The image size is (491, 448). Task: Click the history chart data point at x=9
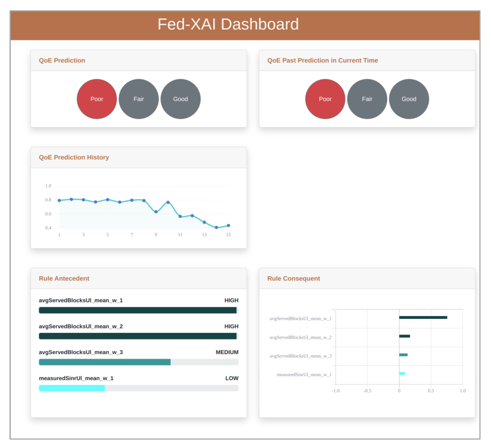(156, 212)
